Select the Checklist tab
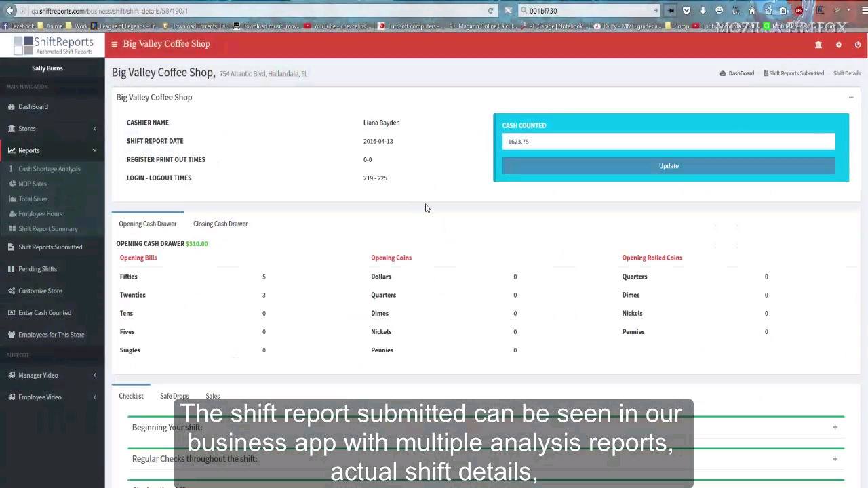This screenshot has width=868, height=488. click(131, 396)
